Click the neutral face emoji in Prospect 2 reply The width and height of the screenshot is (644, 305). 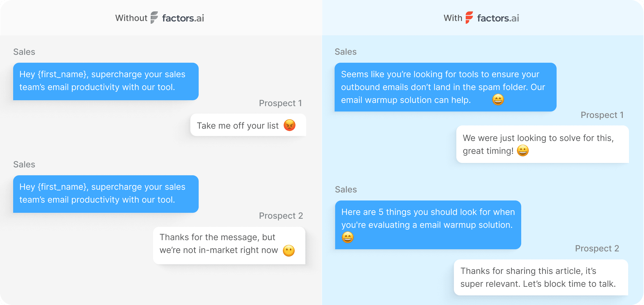289,251
